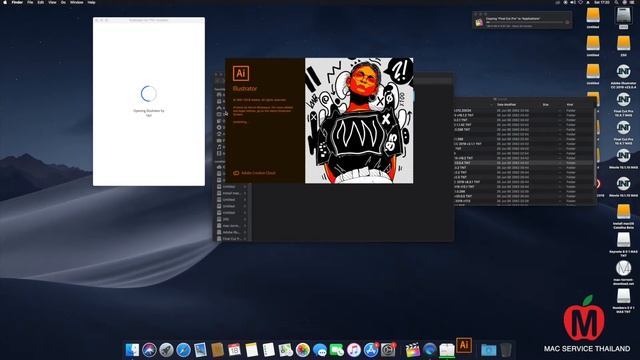
Task: Click the Ai logo on the splash screen
Action: (x=241, y=73)
